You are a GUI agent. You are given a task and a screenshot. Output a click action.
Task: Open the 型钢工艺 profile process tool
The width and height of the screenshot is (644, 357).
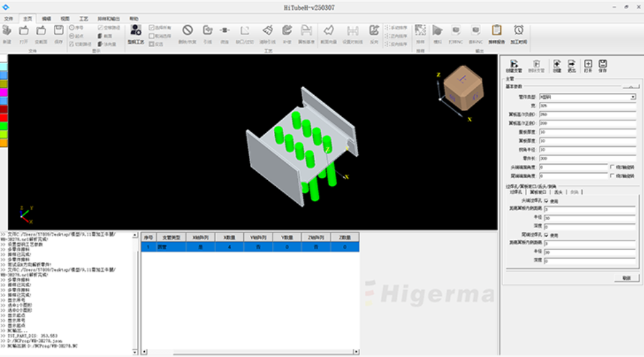(136, 33)
